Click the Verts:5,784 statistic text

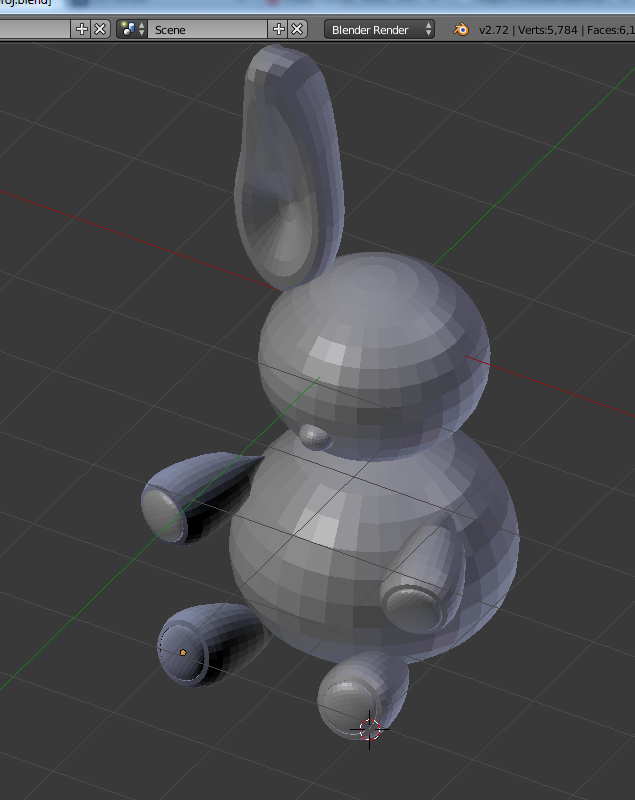pos(547,30)
